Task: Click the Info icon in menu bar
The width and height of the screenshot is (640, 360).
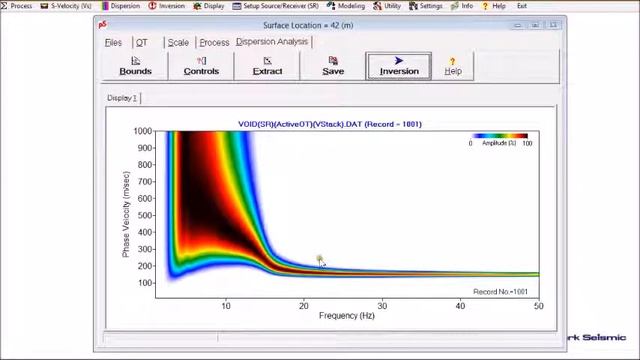Action: pos(455,6)
